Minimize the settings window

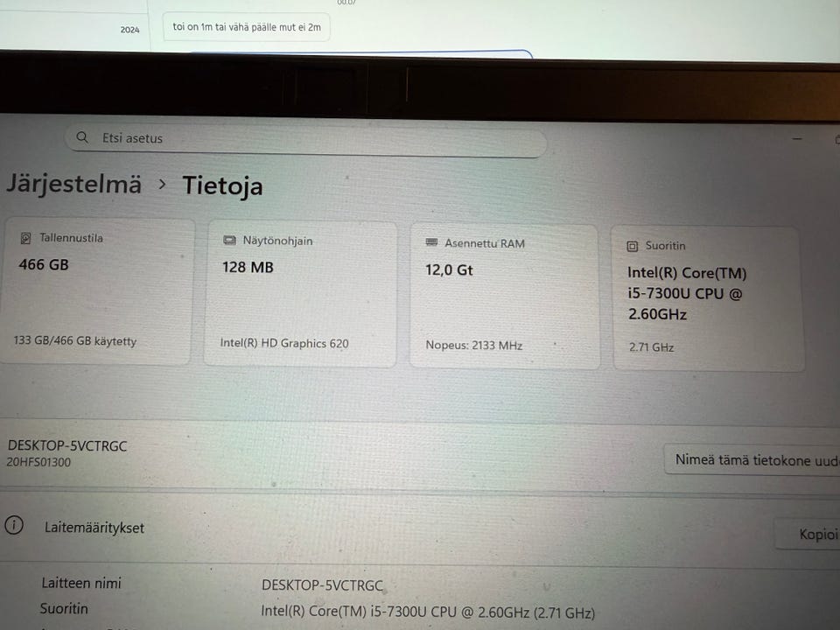pyautogui.click(x=797, y=139)
